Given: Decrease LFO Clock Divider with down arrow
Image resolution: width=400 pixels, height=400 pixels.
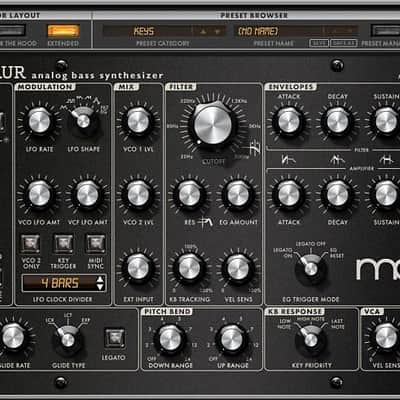Looking at the screenshot, I should coord(100,287).
